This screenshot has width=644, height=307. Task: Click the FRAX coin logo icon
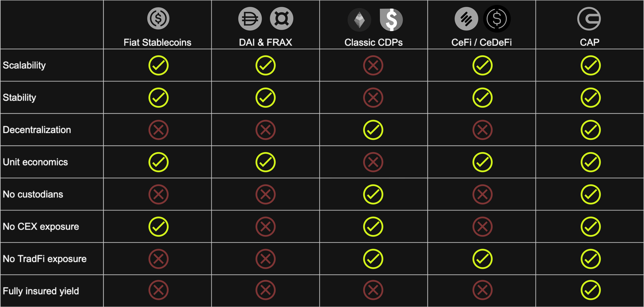pyautogui.click(x=282, y=18)
